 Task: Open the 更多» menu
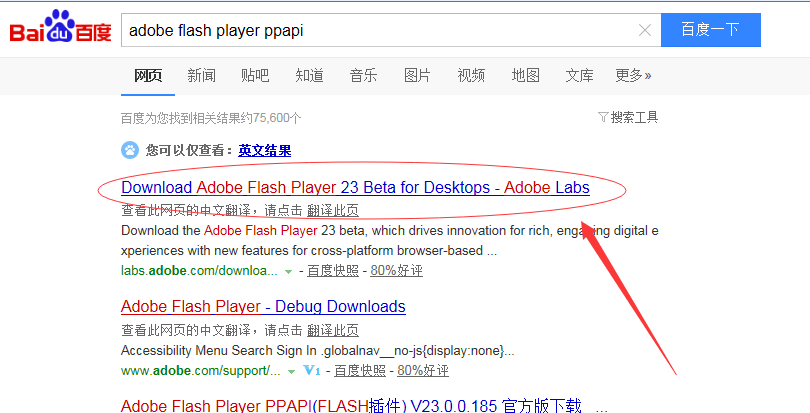[x=633, y=75]
